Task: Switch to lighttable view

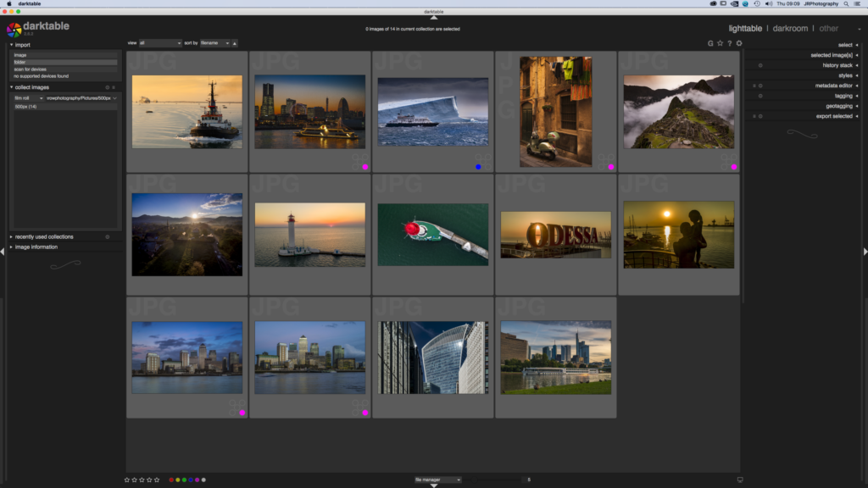Action: coord(745,28)
